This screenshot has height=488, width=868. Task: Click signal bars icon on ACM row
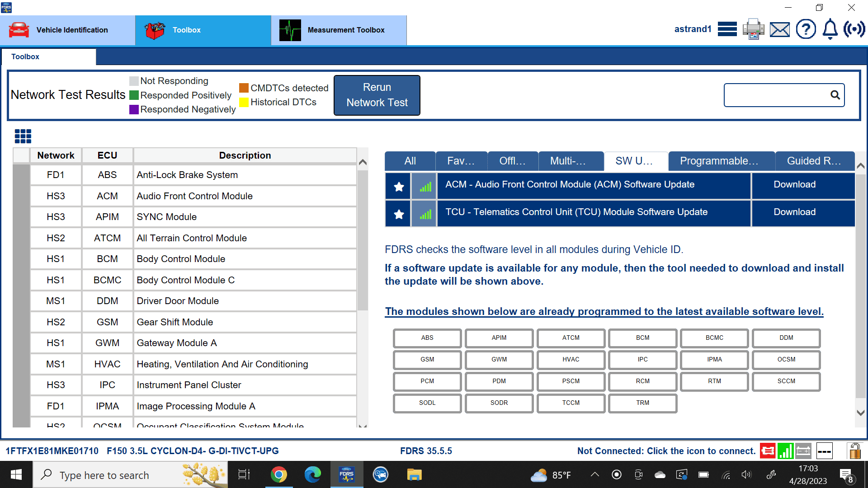(425, 187)
